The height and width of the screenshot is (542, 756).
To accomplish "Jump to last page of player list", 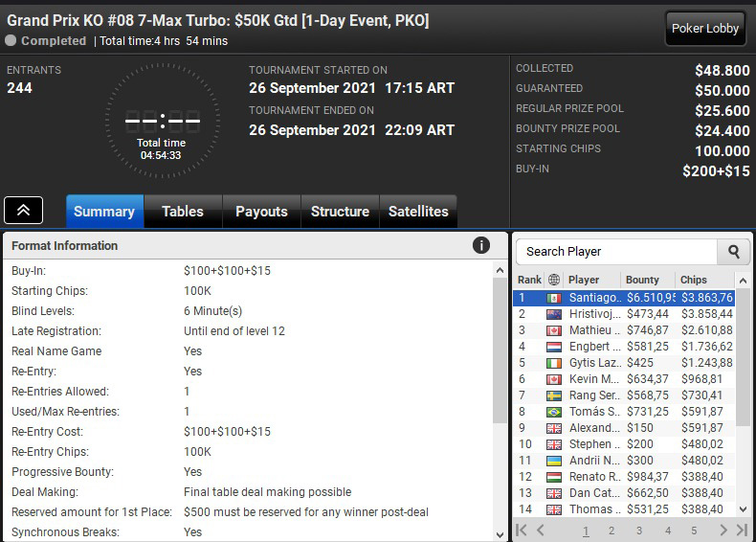I will coord(742,530).
